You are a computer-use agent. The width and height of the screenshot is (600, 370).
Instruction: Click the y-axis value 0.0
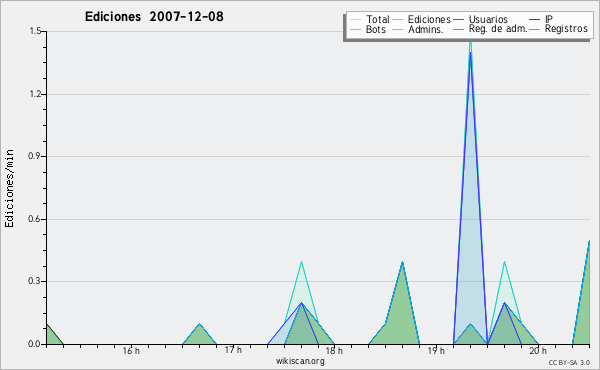coord(35,344)
